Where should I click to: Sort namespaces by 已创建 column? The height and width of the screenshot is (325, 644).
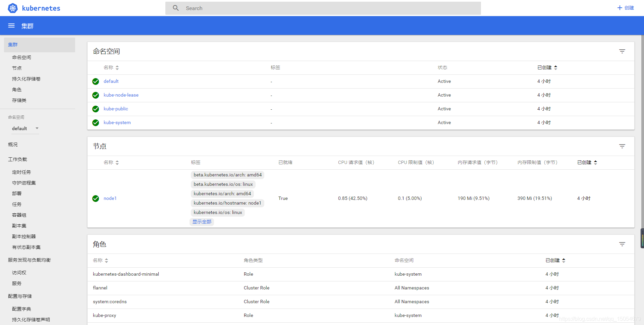tap(547, 67)
